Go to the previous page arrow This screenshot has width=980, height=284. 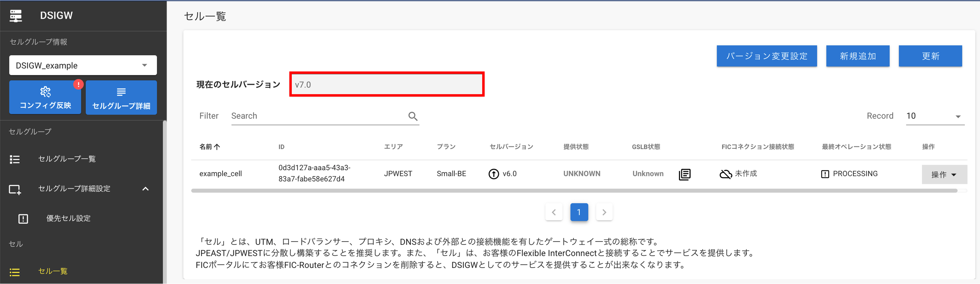tap(554, 212)
